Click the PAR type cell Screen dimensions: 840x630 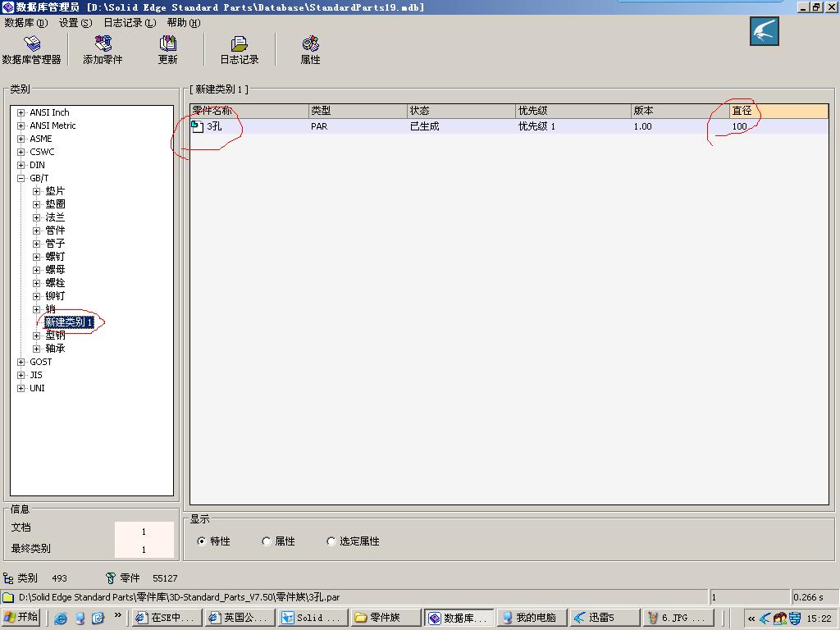(319, 126)
